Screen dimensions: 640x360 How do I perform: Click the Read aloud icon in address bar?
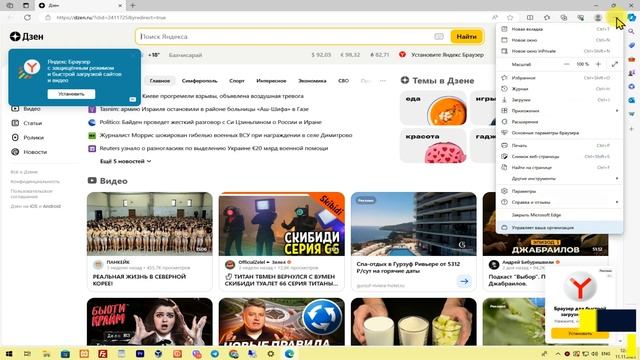(495, 18)
